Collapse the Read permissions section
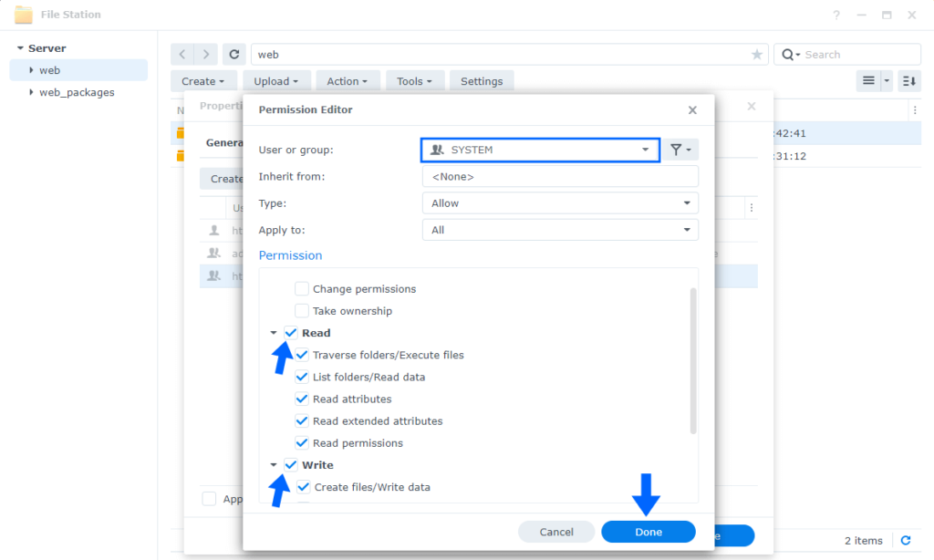This screenshot has width=934, height=560. (274, 332)
